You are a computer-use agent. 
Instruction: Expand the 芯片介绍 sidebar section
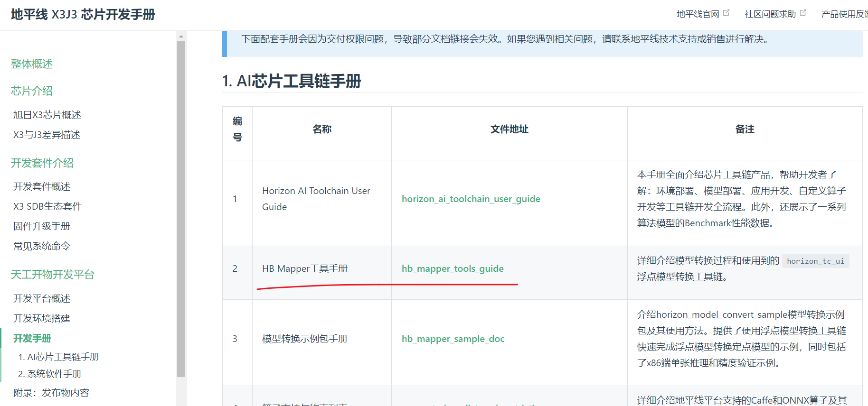coord(32,91)
